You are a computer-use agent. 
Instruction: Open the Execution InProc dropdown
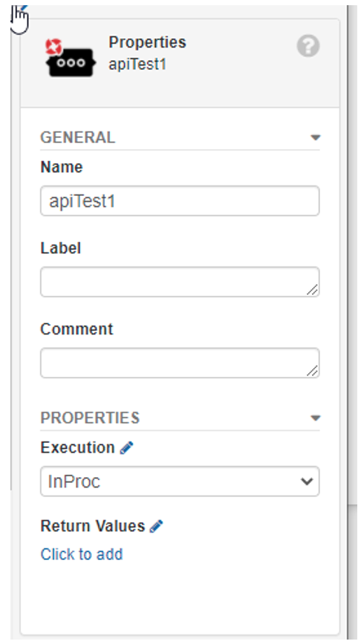180,482
